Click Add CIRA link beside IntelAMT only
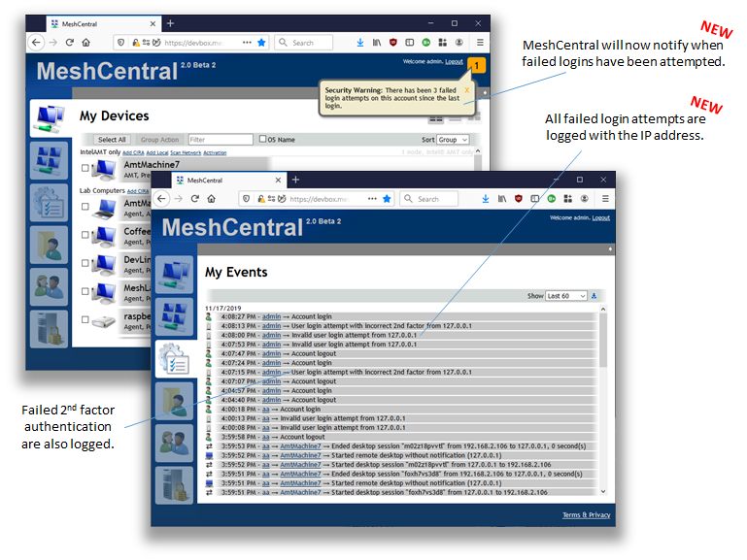This screenshot has height=560, width=747. (133, 152)
